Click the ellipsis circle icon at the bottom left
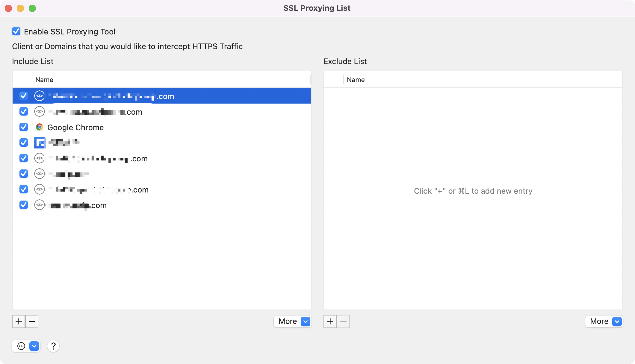The image size is (635, 364). tap(21, 346)
